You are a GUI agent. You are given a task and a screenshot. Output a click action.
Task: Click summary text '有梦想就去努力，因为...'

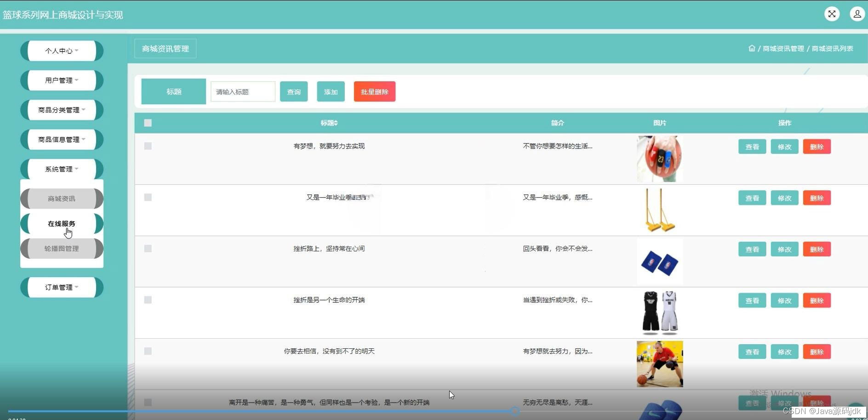click(557, 351)
